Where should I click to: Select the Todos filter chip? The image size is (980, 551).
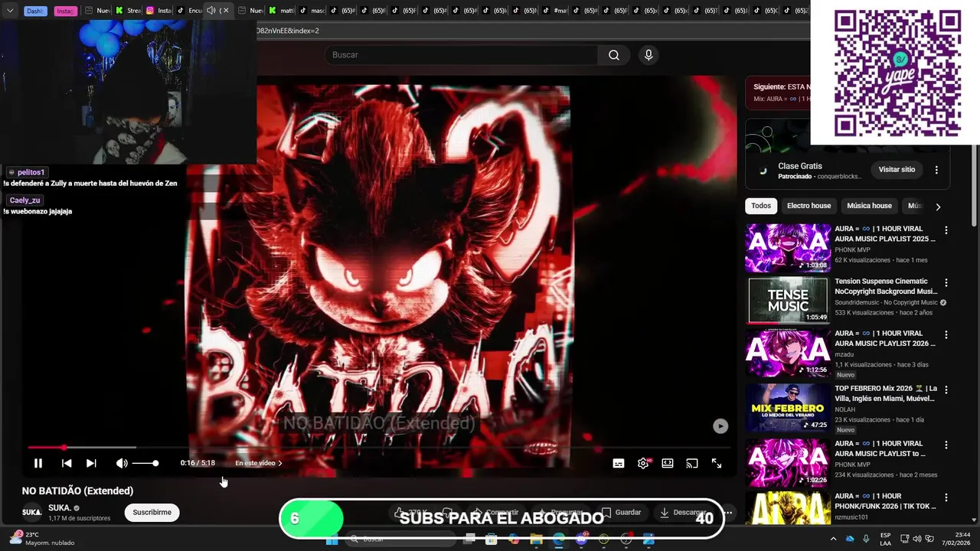click(x=761, y=206)
